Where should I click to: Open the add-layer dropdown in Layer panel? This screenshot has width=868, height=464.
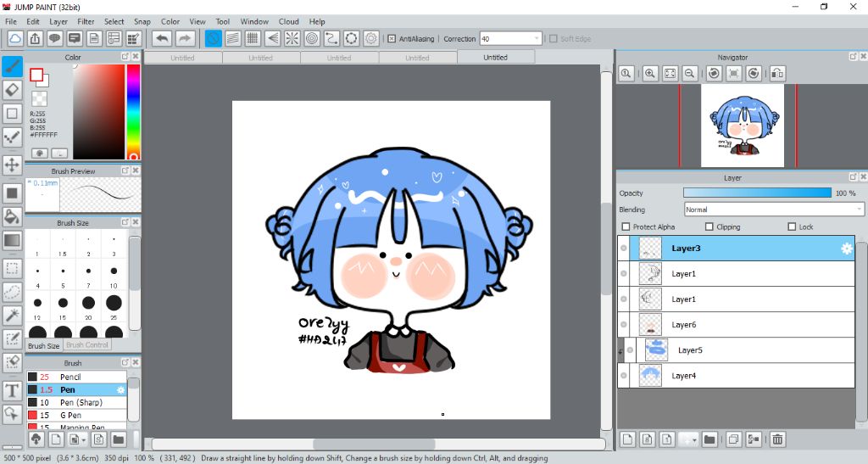pyautogui.click(x=689, y=439)
